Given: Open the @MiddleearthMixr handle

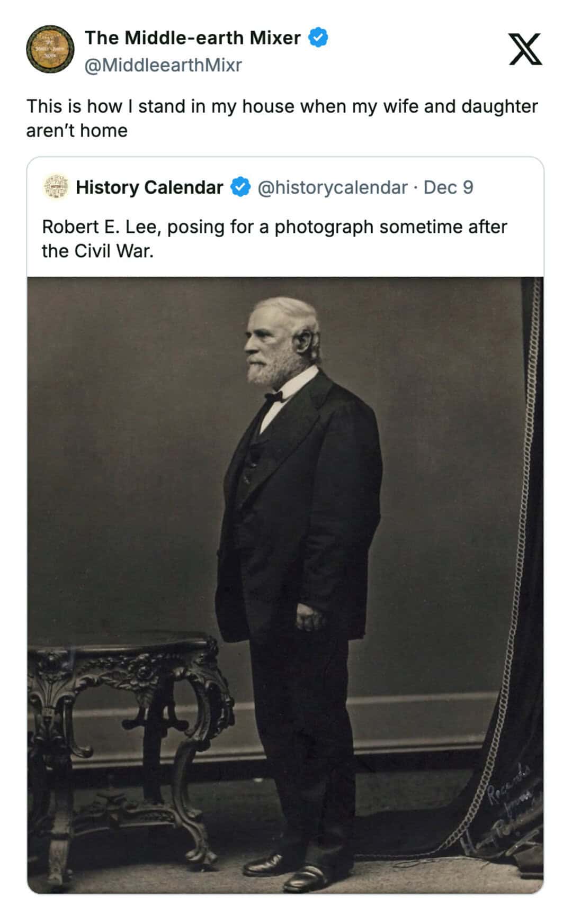Looking at the screenshot, I should tap(163, 65).
